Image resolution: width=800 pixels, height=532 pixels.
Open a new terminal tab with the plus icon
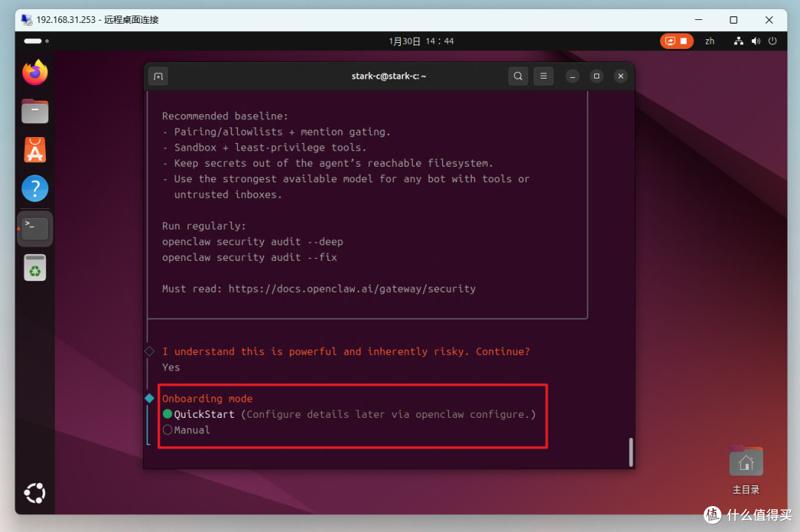point(159,76)
